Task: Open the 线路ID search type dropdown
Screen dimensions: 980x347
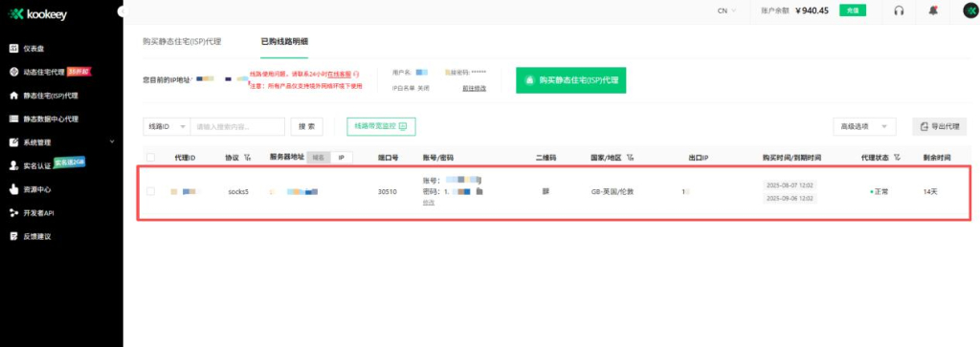Action: (167, 127)
